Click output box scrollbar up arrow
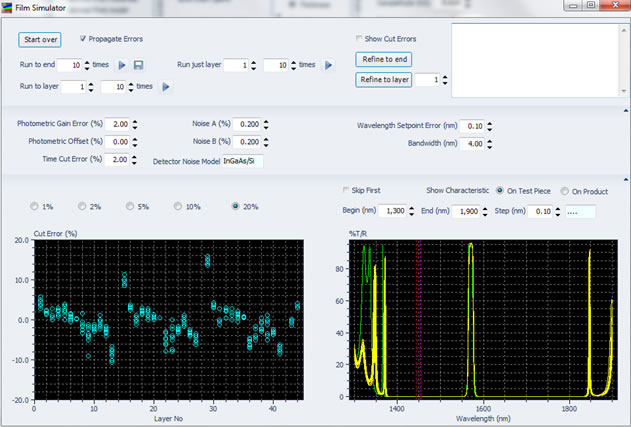This screenshot has height=427, width=631. pos(624,29)
